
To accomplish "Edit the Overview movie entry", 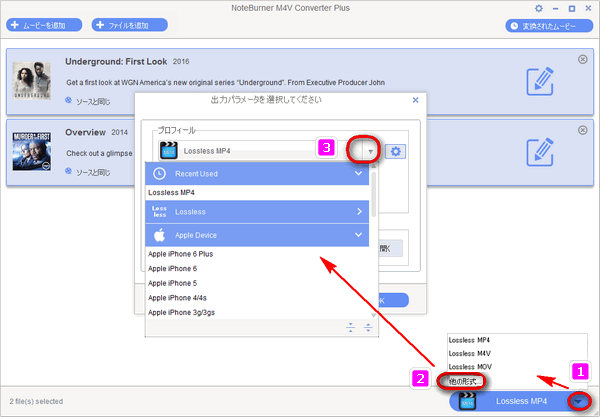I will pos(540,152).
